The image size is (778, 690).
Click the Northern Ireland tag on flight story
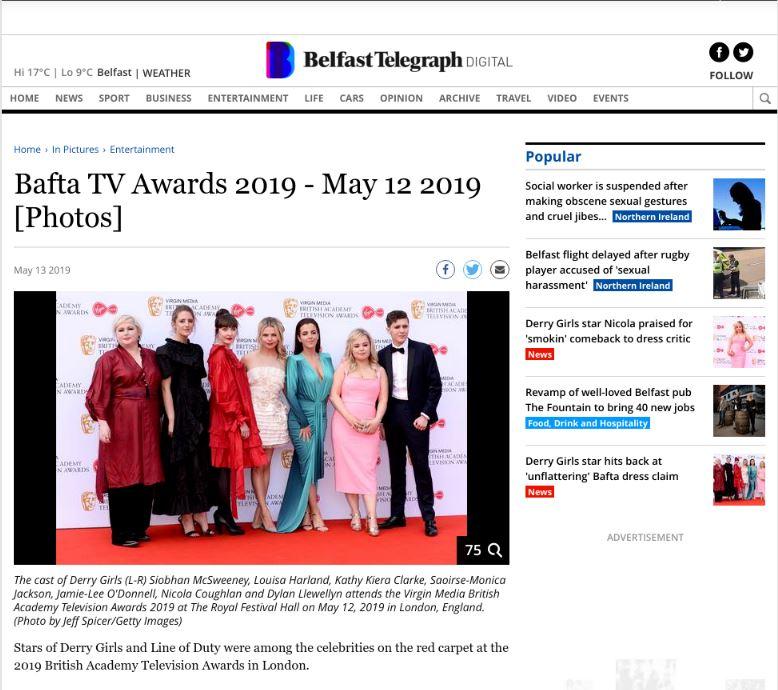pos(632,285)
